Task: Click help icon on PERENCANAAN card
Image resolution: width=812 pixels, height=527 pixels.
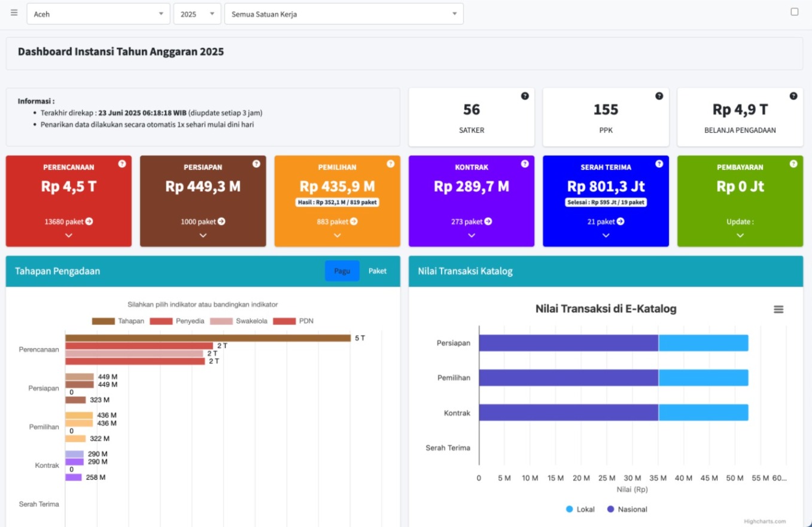Action: tap(122, 163)
